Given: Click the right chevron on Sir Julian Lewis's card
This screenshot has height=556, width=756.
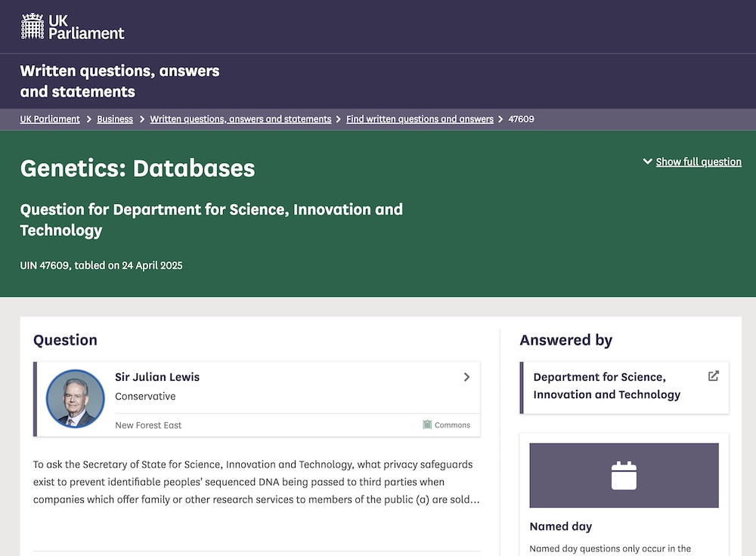Looking at the screenshot, I should tap(466, 376).
